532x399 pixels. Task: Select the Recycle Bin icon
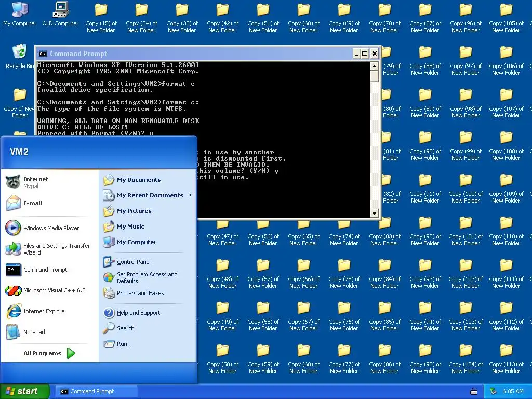pyautogui.click(x=19, y=56)
